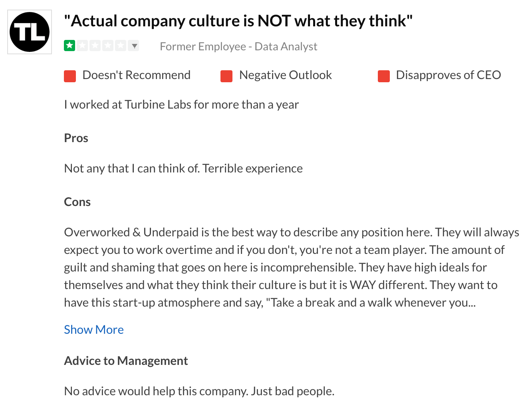Click the red square beside Doesn't Recommend
The image size is (532, 412).
tap(70, 76)
